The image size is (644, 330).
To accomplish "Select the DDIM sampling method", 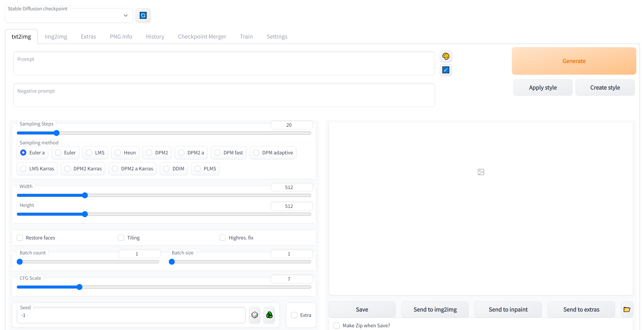I will click(167, 169).
